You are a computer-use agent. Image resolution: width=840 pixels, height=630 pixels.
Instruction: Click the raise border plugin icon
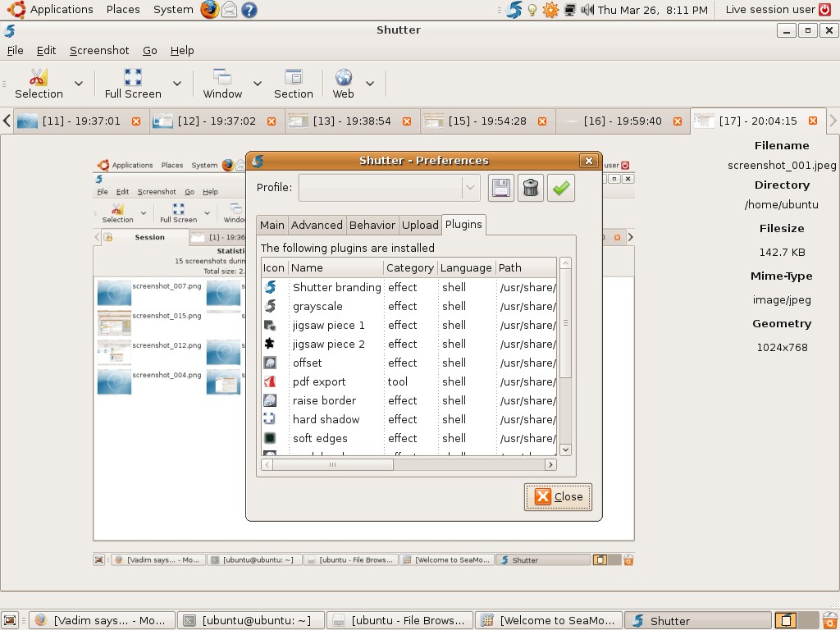tap(270, 400)
